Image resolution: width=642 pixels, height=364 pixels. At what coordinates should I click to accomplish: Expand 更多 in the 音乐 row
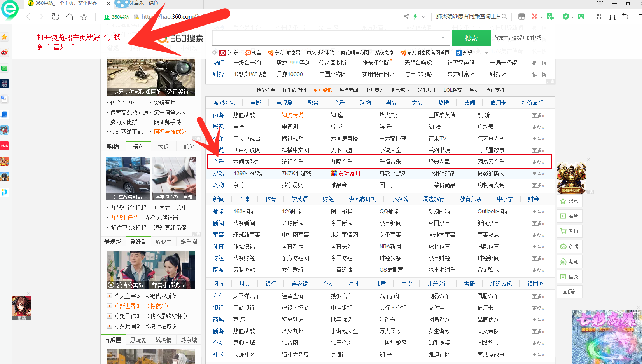[538, 162]
